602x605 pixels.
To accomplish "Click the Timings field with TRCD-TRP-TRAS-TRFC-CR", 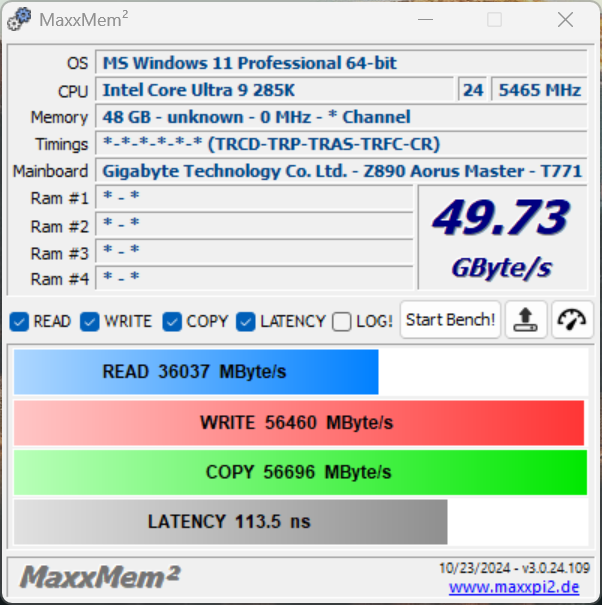I will click(x=341, y=144).
